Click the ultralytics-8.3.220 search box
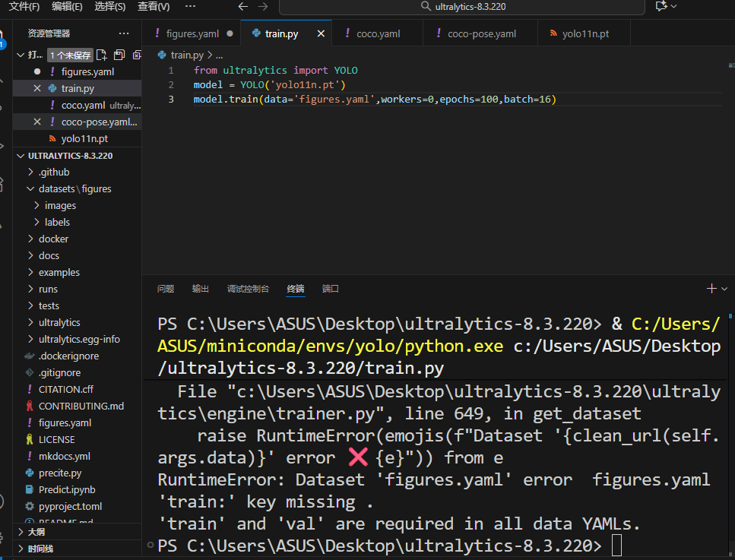The width and height of the screenshot is (735, 560). pyautogui.click(x=462, y=7)
